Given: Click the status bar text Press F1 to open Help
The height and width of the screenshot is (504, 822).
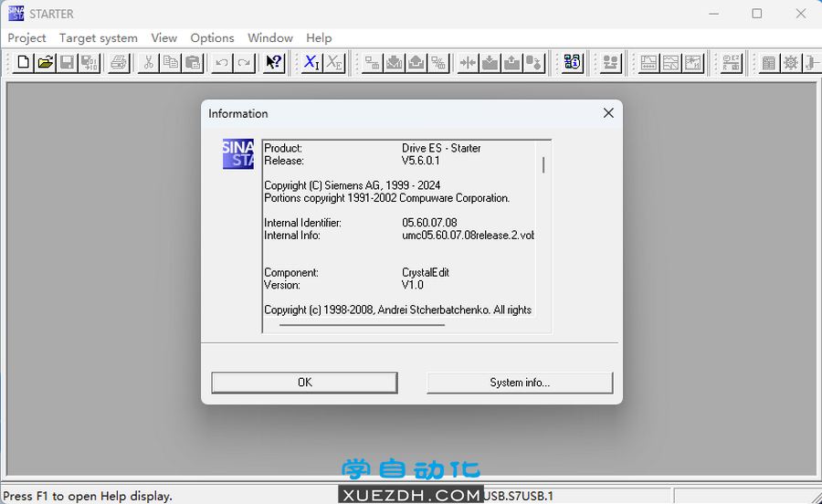Looking at the screenshot, I should coord(88,496).
